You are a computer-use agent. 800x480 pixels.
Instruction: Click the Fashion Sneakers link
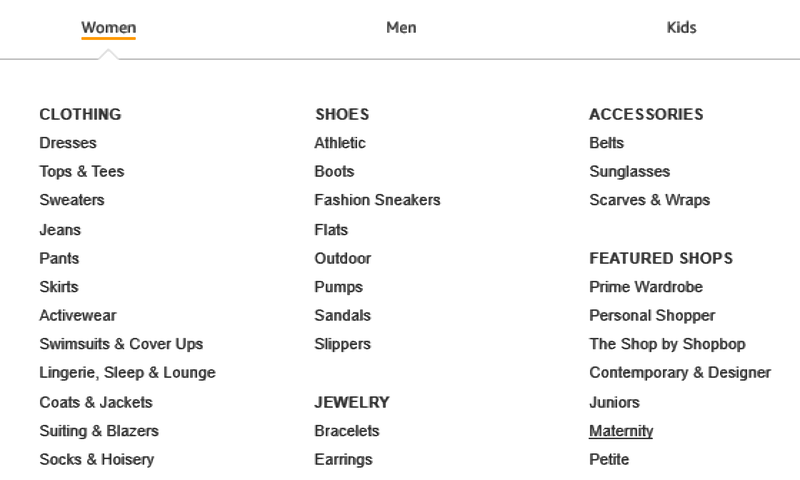[x=377, y=200]
